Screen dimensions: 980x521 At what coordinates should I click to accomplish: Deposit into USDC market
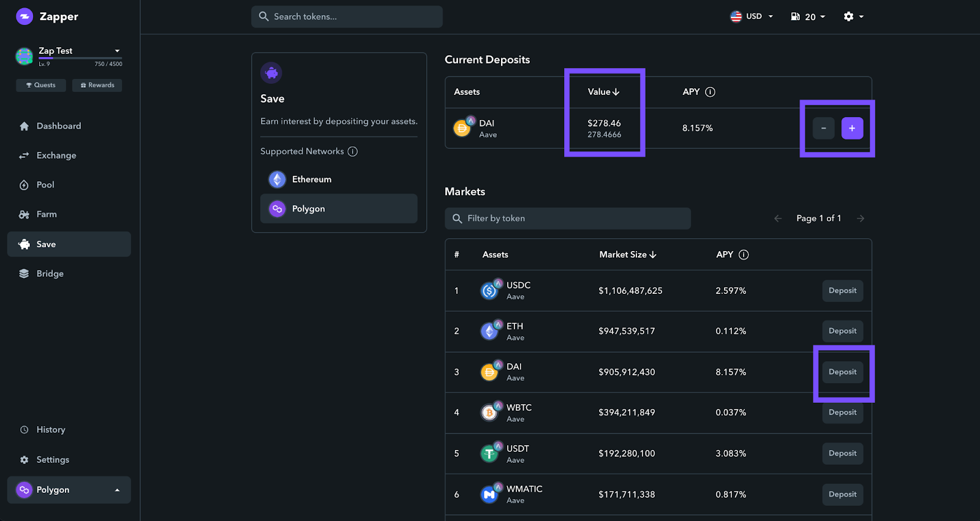point(843,291)
